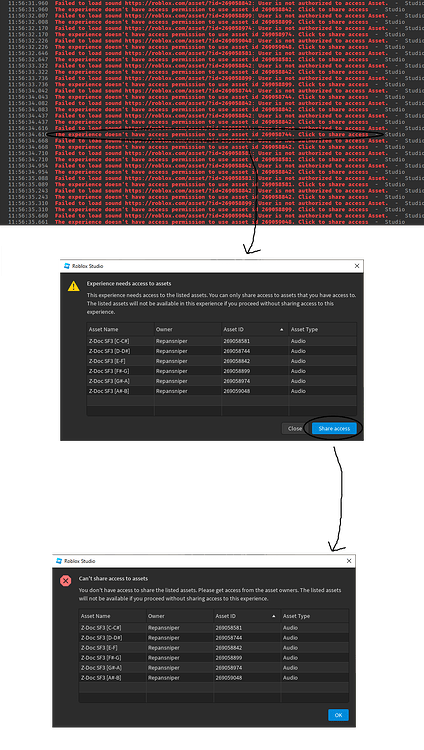This screenshot has width=424, height=750.
Task: Select Z-Doc SF3 [C-C#] in Experience needs access dialog
Action: coord(109,341)
